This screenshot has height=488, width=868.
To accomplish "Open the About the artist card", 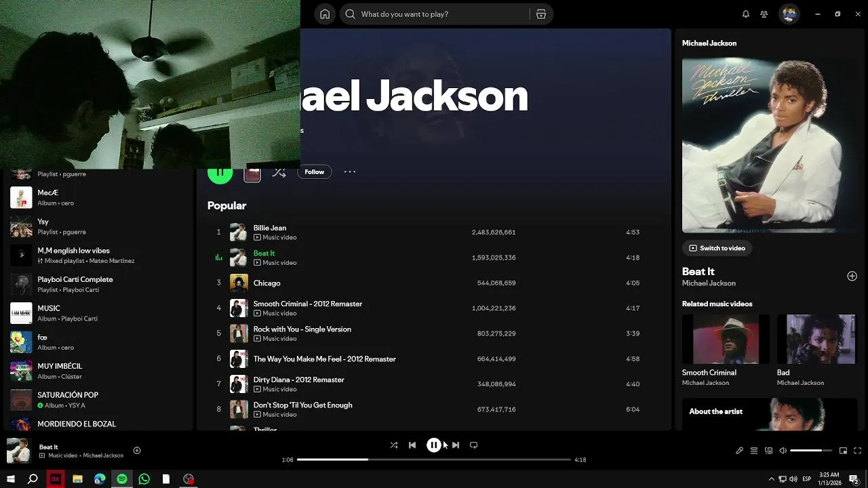I will click(770, 414).
